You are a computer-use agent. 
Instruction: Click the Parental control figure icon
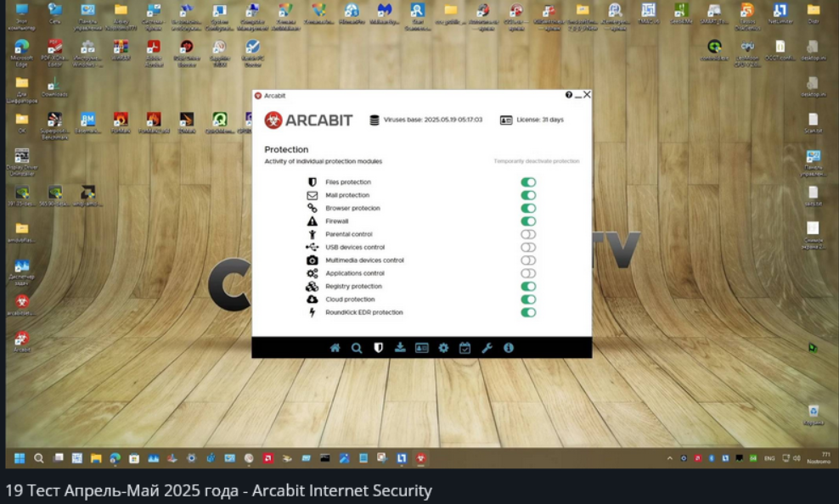pos(312,234)
